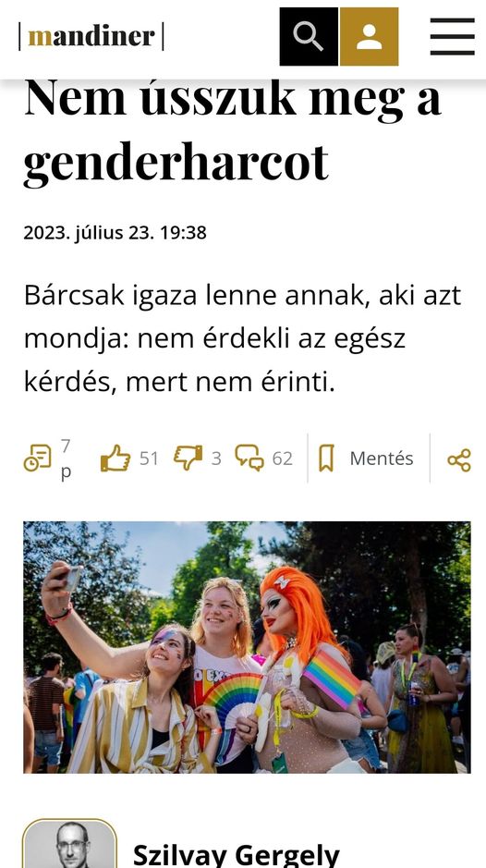Click the 62 comments count

(283, 458)
